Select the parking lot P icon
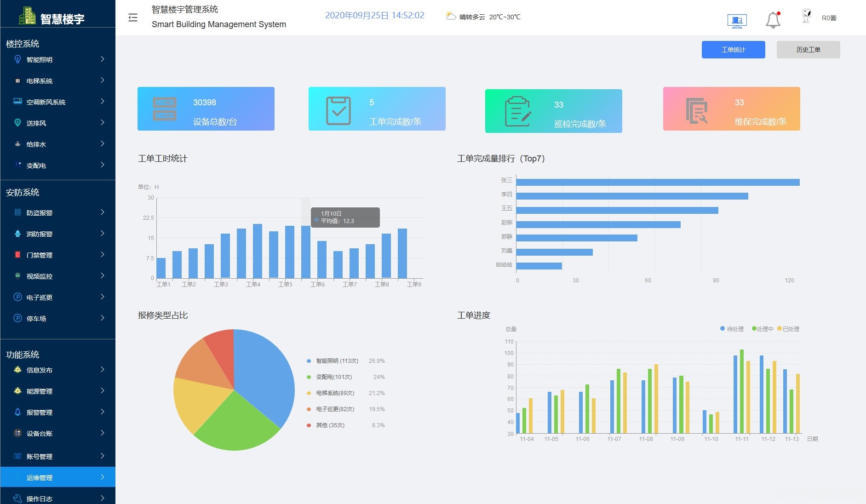Image resolution: width=866 pixels, height=504 pixels. pyautogui.click(x=17, y=318)
